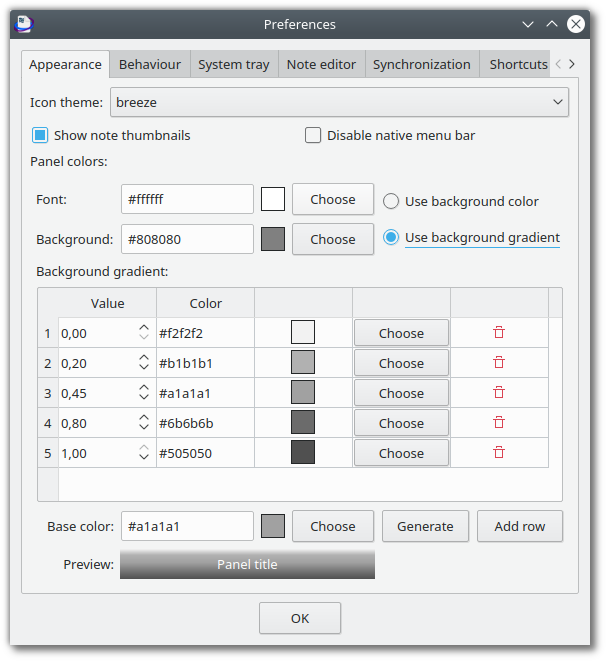This screenshot has width=606, height=661.
Task: Click color swatch in gradient row 3
Action: pyautogui.click(x=303, y=392)
